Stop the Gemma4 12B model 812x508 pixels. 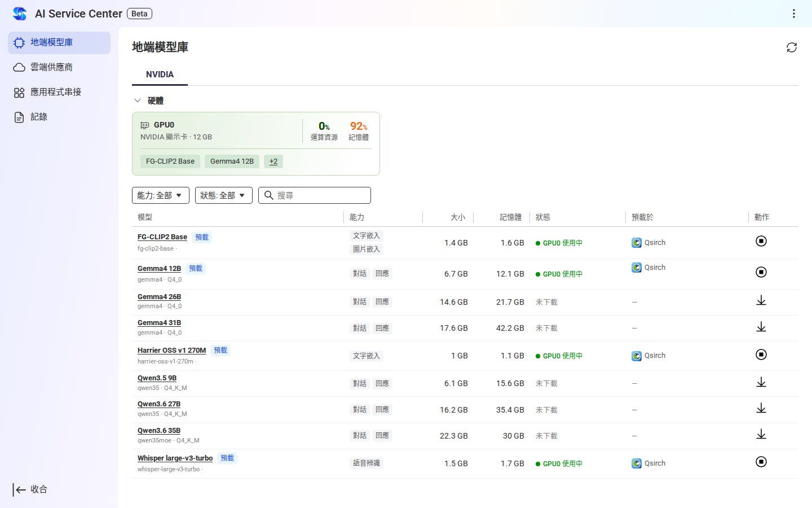pyautogui.click(x=761, y=272)
